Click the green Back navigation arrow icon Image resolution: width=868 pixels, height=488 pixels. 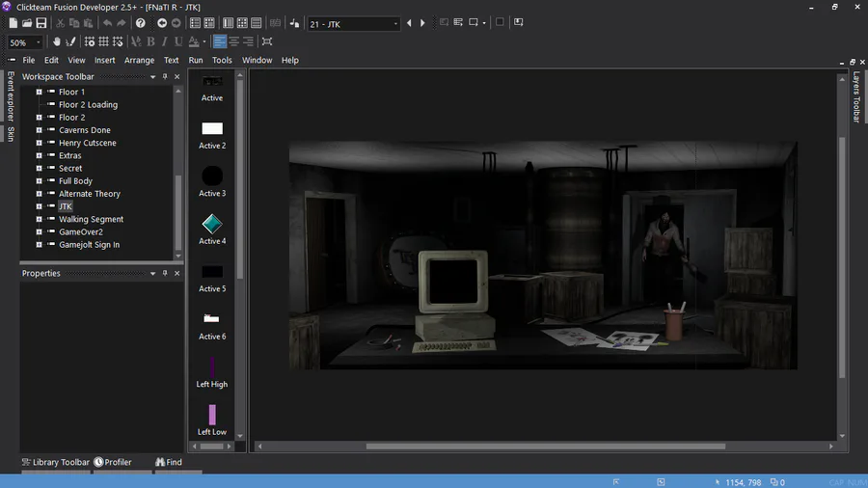point(161,23)
